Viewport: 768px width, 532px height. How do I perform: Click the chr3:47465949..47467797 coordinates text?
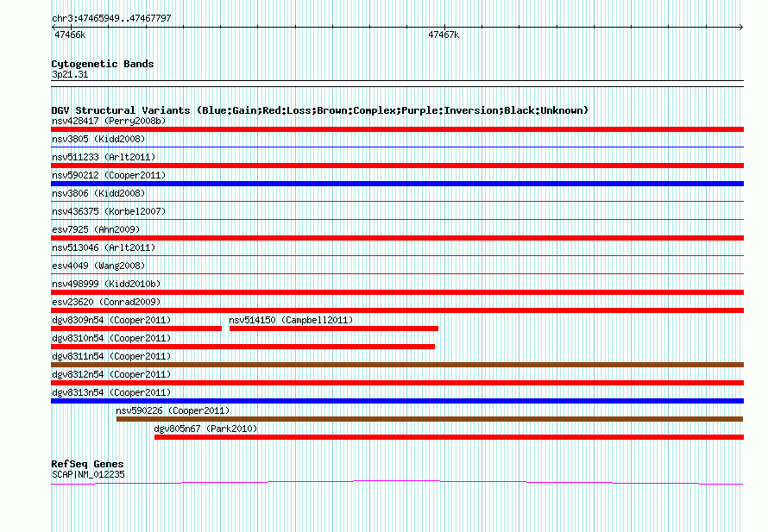[111, 19]
